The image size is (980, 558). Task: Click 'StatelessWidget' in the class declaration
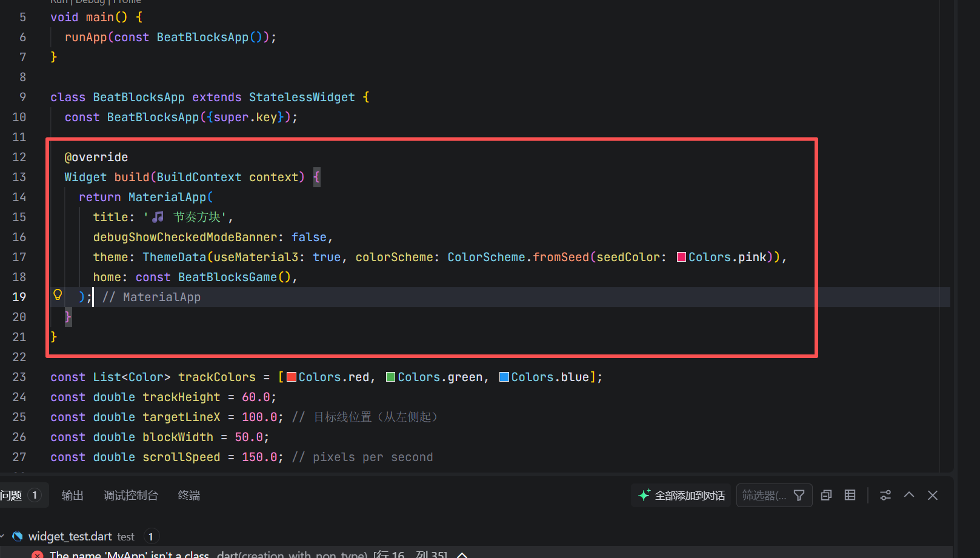click(x=302, y=97)
